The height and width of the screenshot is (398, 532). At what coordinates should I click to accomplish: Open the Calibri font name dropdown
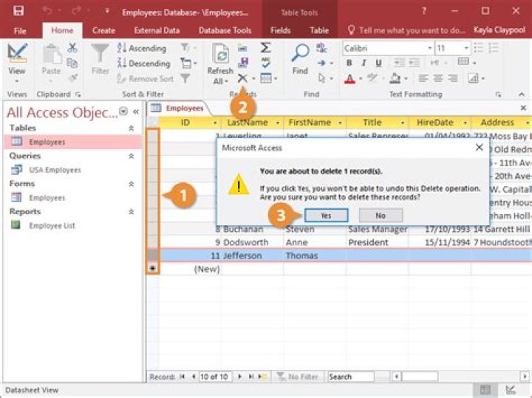click(429, 48)
